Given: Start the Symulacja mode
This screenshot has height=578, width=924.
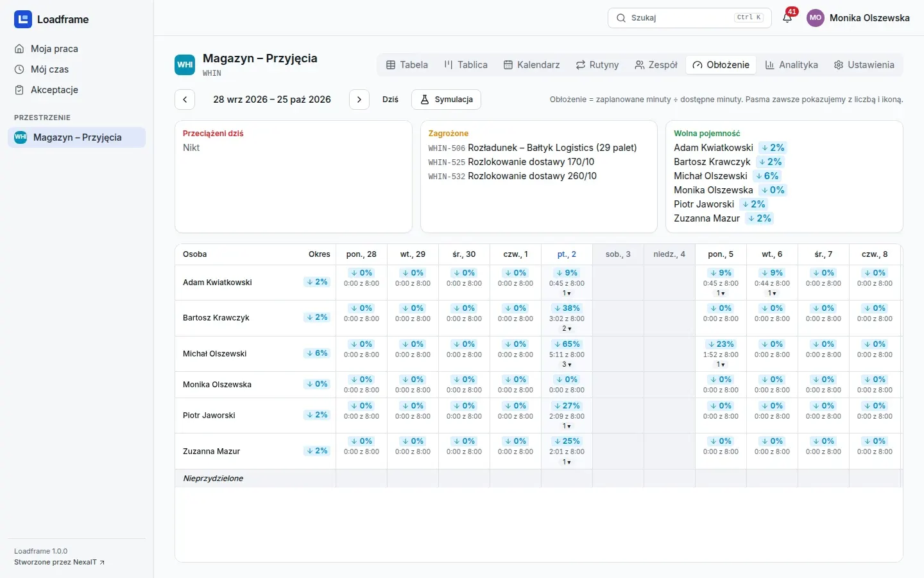Looking at the screenshot, I should pos(447,100).
